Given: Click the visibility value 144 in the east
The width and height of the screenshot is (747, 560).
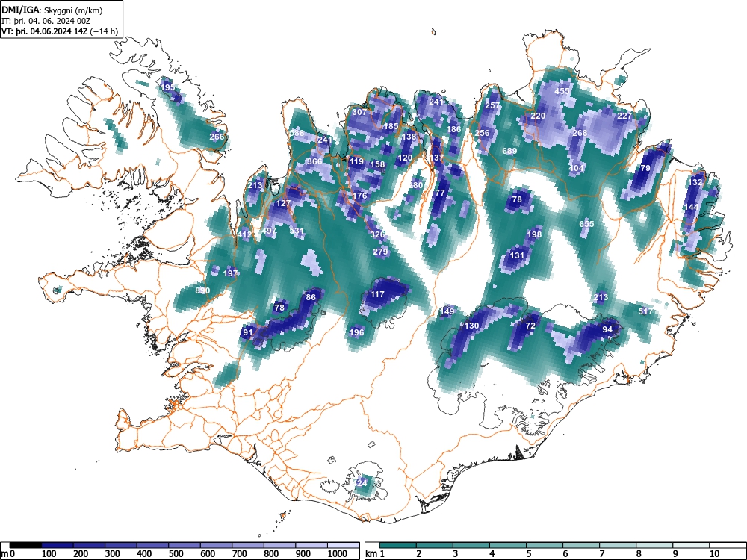Looking at the screenshot, I should click(x=691, y=207).
